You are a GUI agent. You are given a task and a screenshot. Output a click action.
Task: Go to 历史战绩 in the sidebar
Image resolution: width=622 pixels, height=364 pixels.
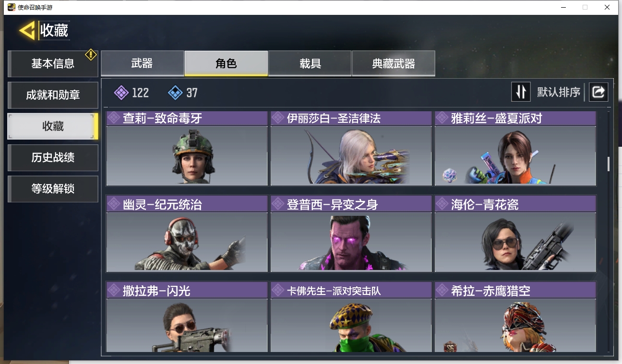coord(53,157)
